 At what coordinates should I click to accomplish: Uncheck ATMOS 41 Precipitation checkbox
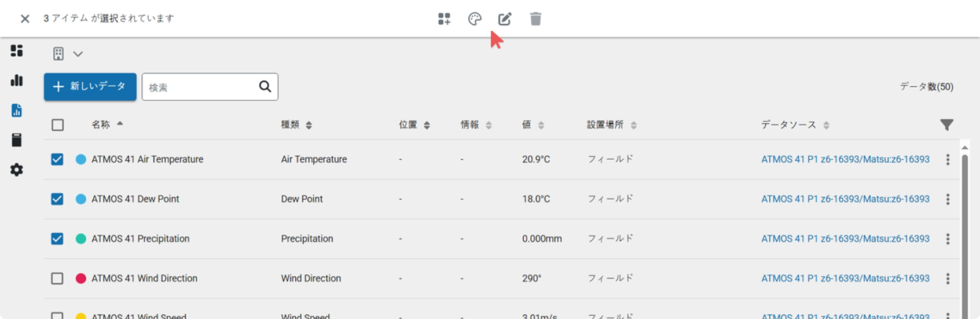(x=57, y=239)
